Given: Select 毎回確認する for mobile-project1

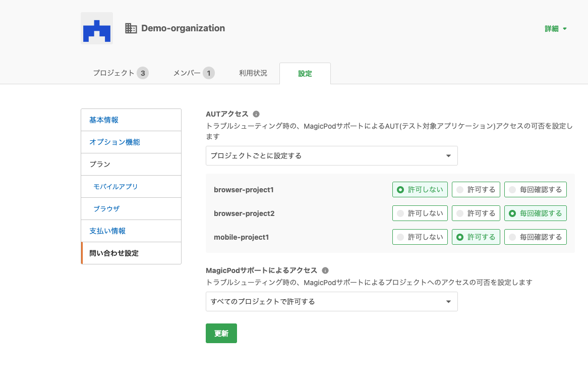Looking at the screenshot, I should [x=536, y=237].
